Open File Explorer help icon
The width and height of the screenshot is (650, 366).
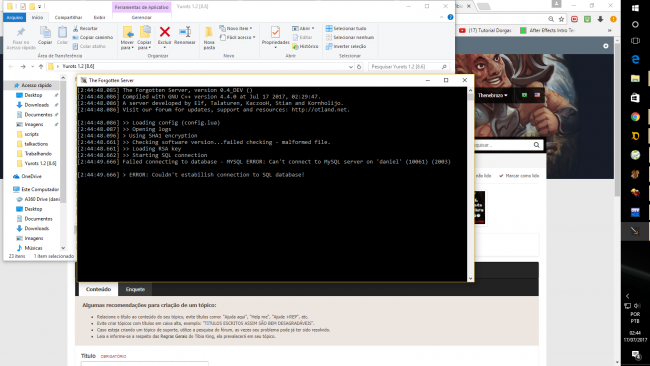450,17
